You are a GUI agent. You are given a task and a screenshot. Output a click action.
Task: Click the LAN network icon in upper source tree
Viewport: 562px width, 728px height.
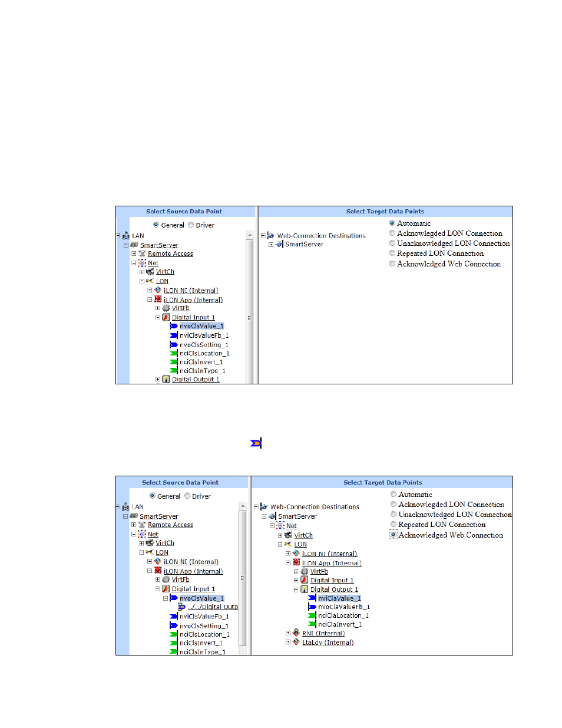click(125, 236)
